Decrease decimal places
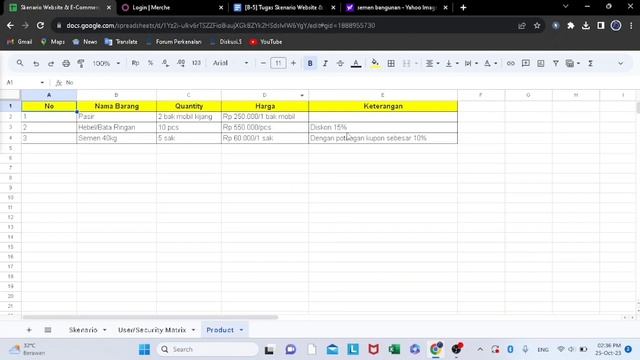This screenshot has width=640, height=360. tap(165, 63)
